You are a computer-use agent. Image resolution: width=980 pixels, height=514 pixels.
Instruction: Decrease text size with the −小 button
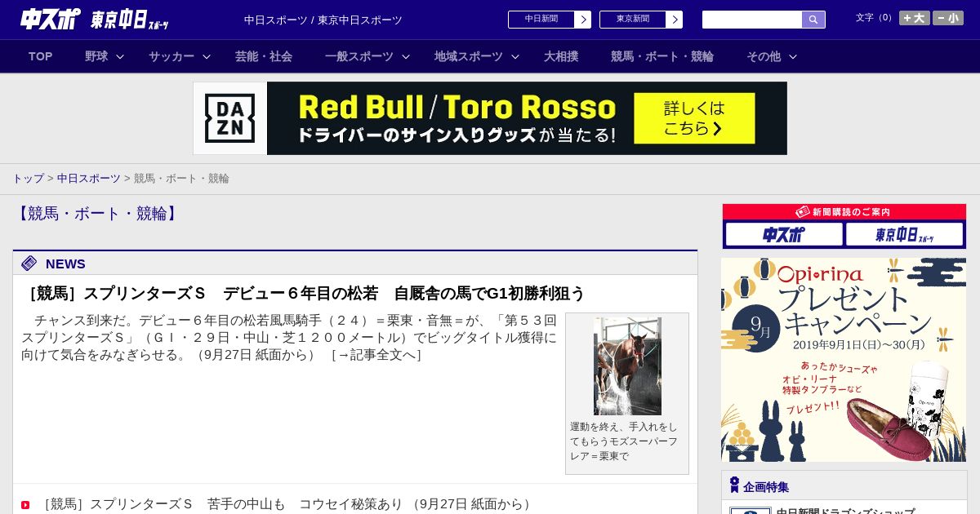948,18
